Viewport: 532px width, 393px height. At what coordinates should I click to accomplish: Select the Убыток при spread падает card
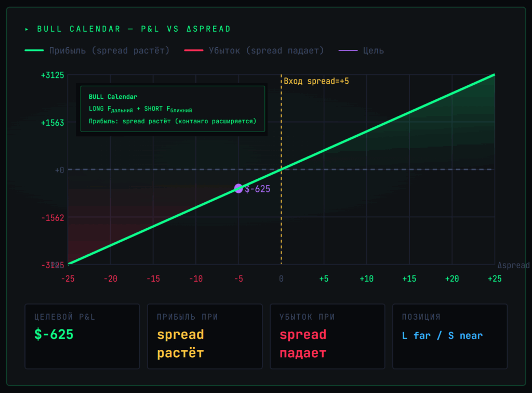327,336
